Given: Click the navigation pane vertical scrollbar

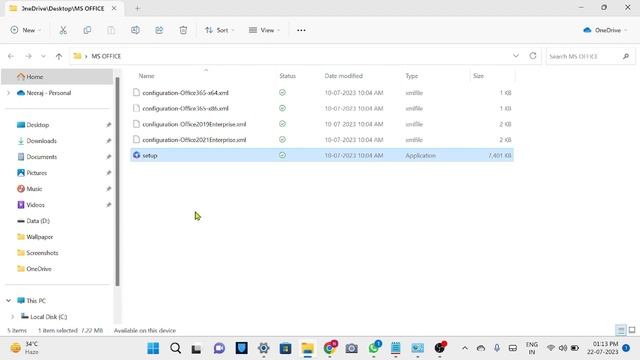Looking at the screenshot, I should pos(118,182).
